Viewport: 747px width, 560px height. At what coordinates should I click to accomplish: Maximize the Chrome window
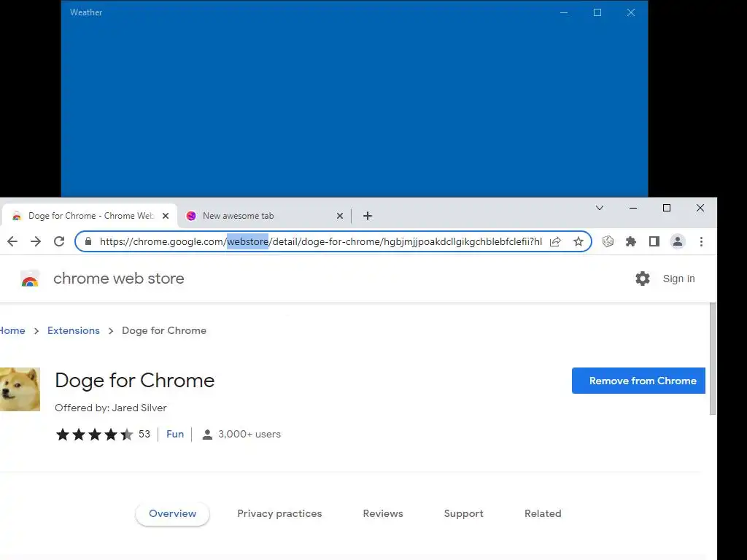click(x=667, y=208)
